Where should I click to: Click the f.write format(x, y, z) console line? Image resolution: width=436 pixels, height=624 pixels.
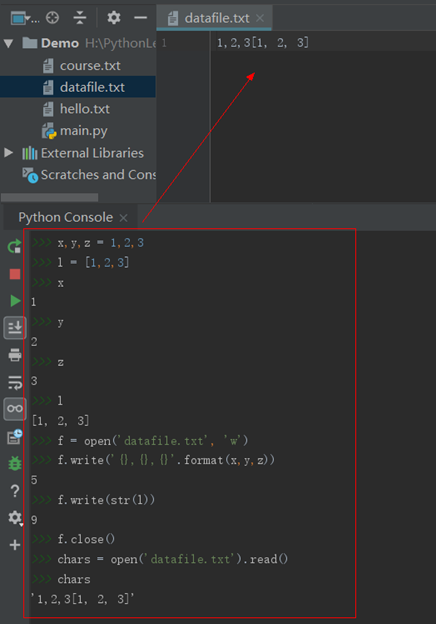166,460
